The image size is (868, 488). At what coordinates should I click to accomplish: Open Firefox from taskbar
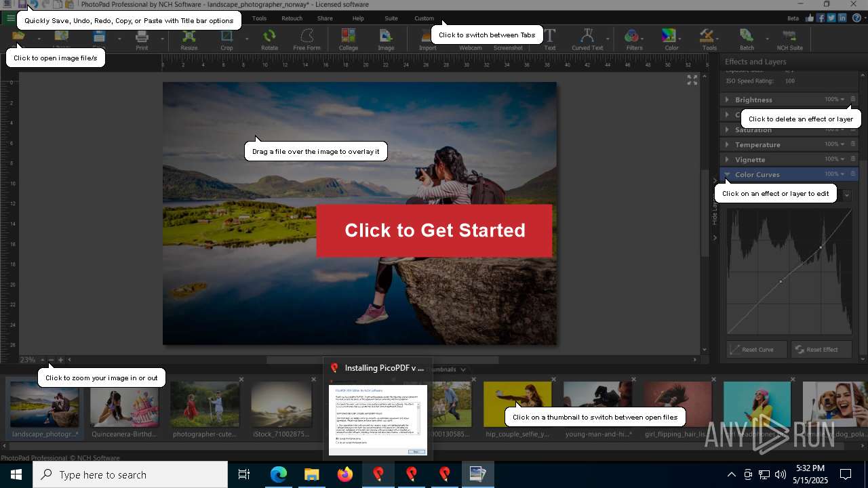(x=345, y=474)
